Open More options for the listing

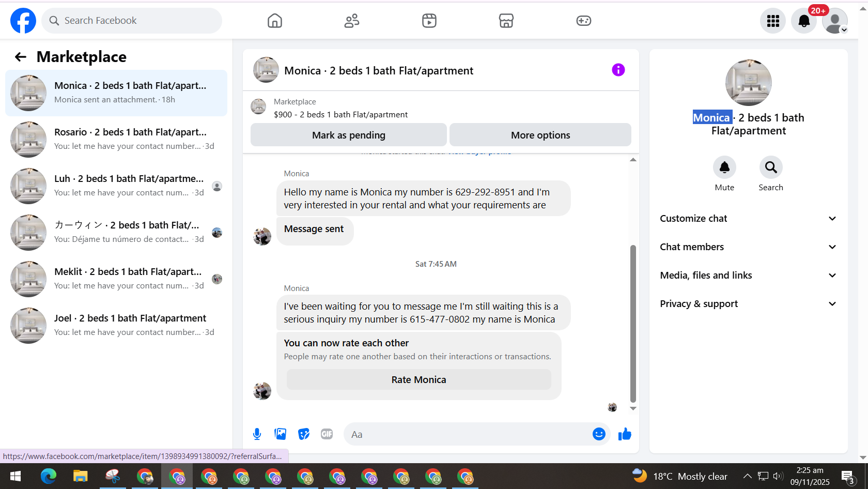pos(540,135)
